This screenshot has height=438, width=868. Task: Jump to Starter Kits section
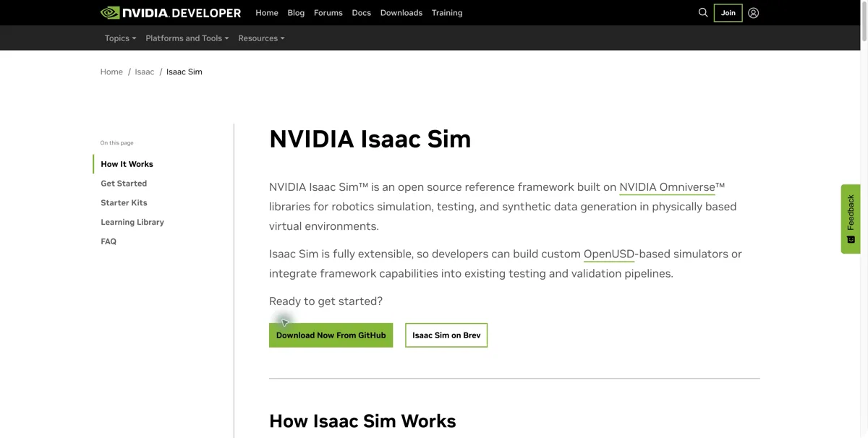[x=124, y=203]
